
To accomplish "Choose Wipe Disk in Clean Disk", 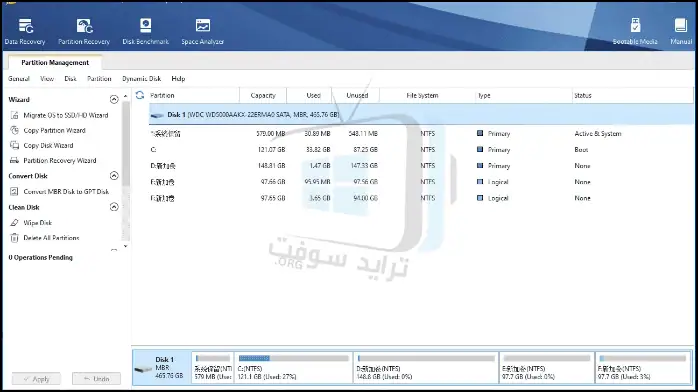I will 37,222.
